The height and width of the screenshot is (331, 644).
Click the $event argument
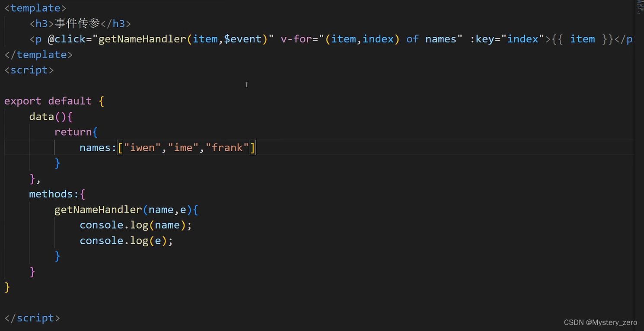pyautogui.click(x=242, y=39)
